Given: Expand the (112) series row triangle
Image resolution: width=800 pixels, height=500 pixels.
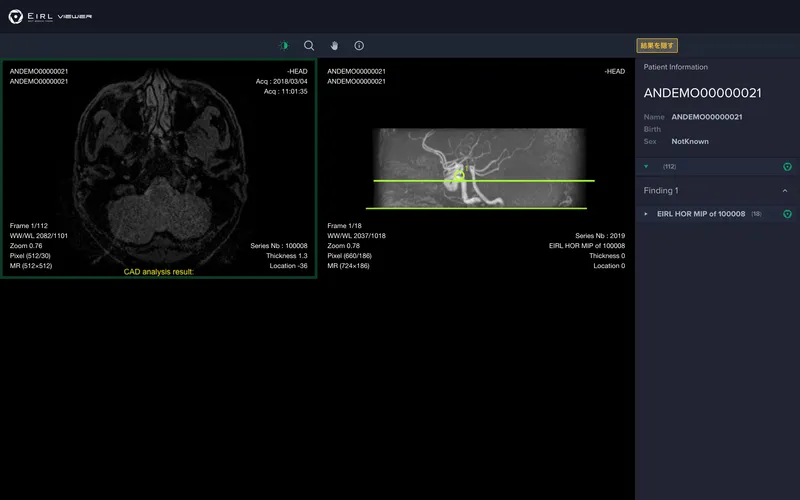Looking at the screenshot, I should pos(646,167).
